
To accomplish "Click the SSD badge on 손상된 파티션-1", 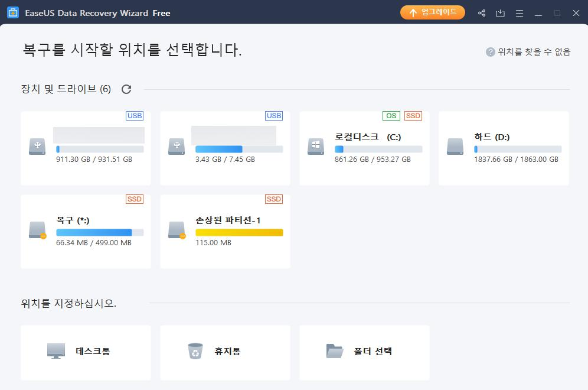I will point(274,199).
